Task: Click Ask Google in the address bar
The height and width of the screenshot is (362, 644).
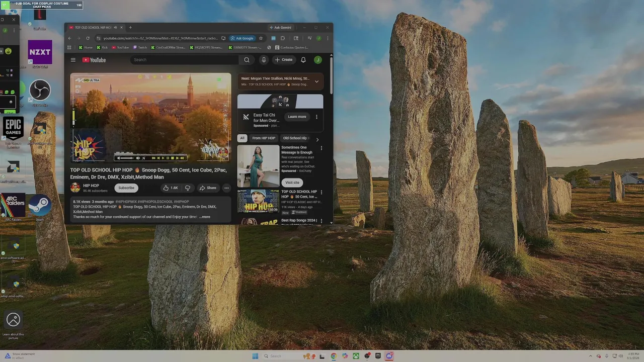Action: point(242,38)
